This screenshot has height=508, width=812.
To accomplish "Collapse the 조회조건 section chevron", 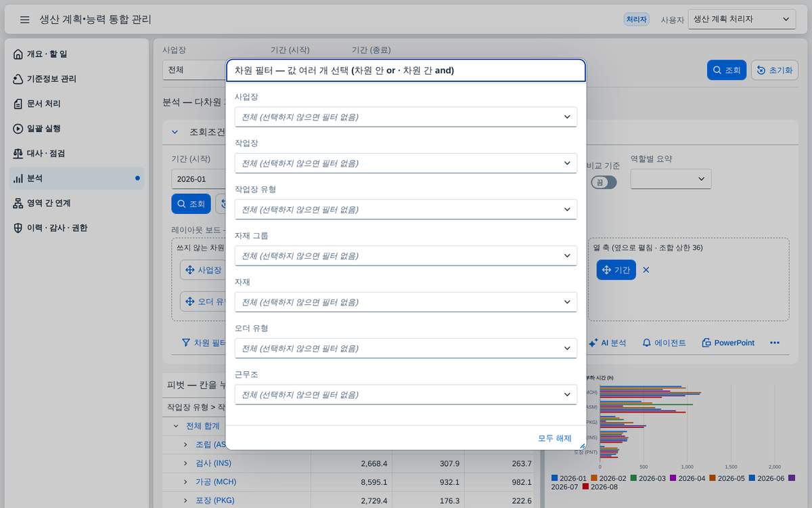I will pos(175,133).
